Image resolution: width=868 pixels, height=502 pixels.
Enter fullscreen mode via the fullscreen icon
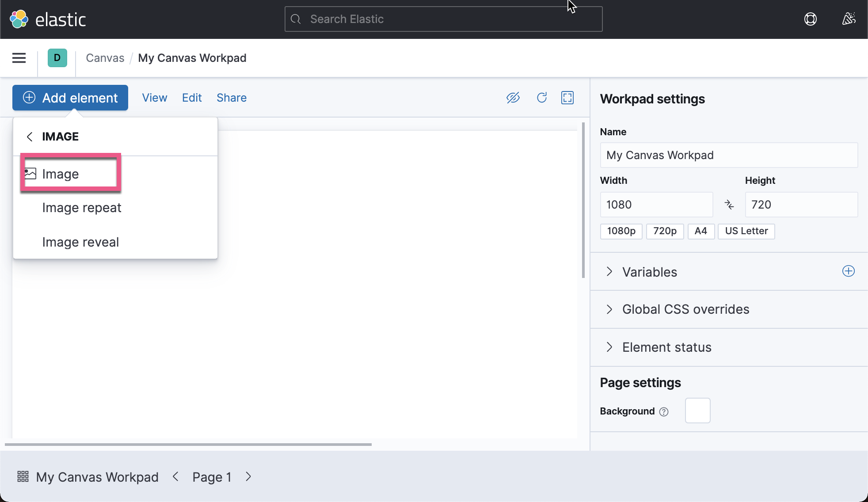pos(567,98)
